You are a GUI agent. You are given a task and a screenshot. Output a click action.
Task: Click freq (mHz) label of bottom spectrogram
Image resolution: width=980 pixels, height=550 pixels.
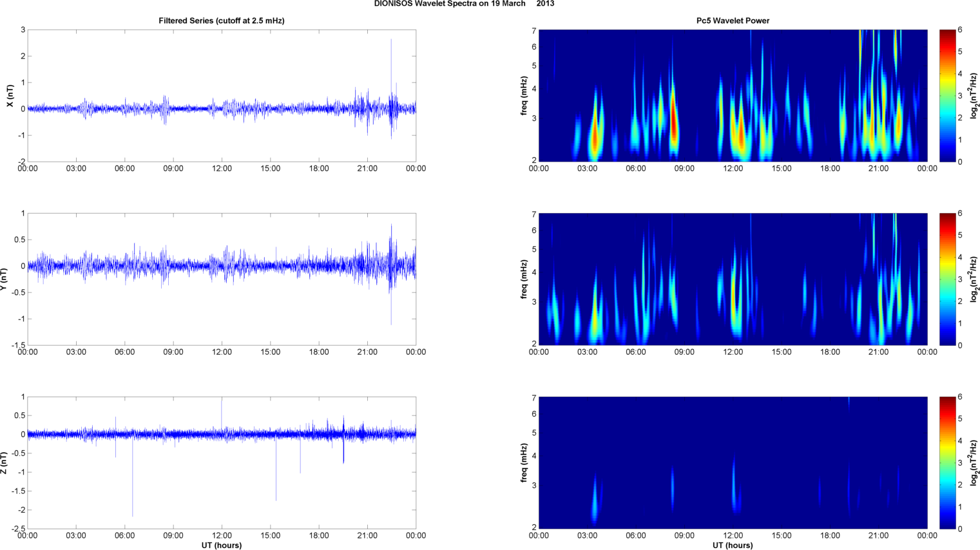pos(524,462)
